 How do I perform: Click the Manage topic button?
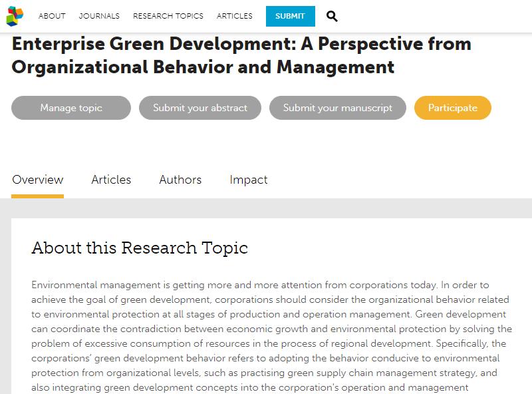click(71, 108)
